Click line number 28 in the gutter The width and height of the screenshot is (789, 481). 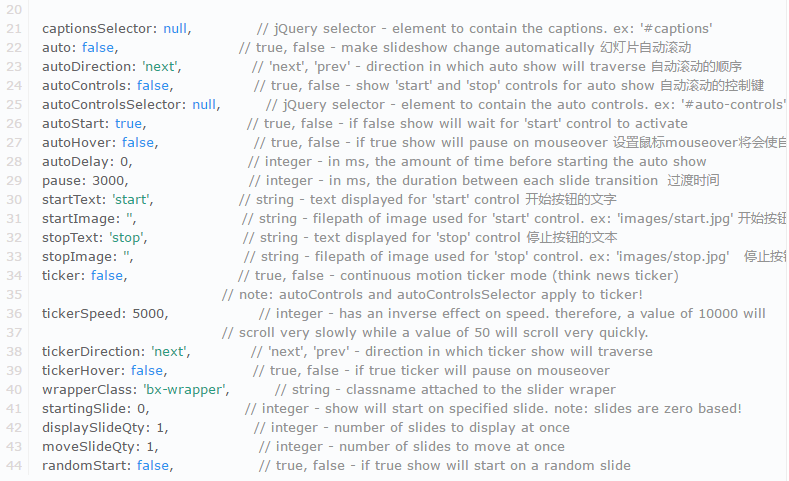[x=13, y=162]
